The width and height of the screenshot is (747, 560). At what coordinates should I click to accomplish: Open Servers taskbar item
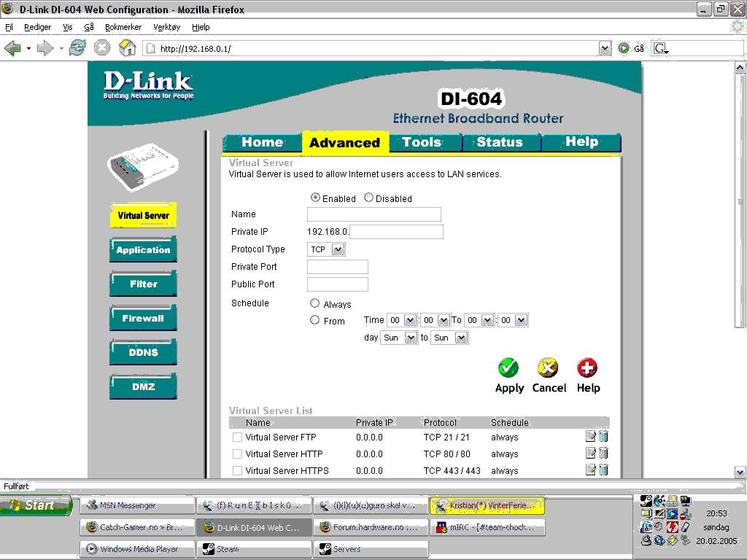pyautogui.click(x=371, y=549)
